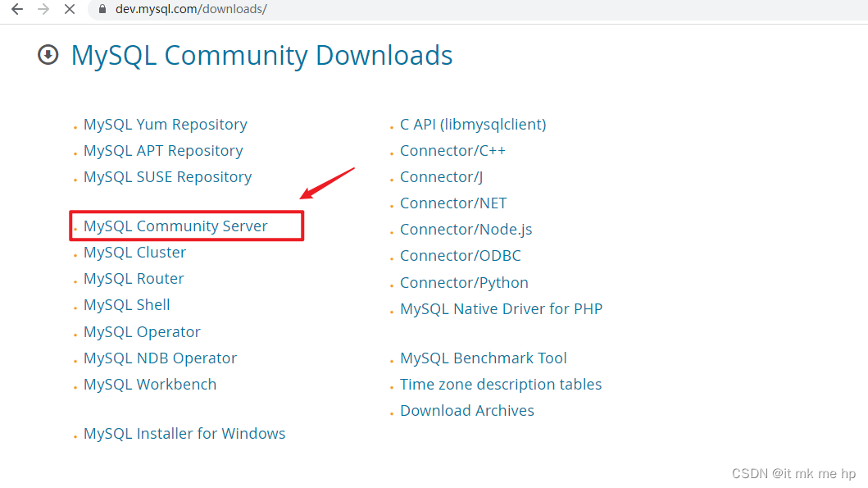Open the MySQL Yum Repository link
868x488 pixels.
tap(165, 125)
